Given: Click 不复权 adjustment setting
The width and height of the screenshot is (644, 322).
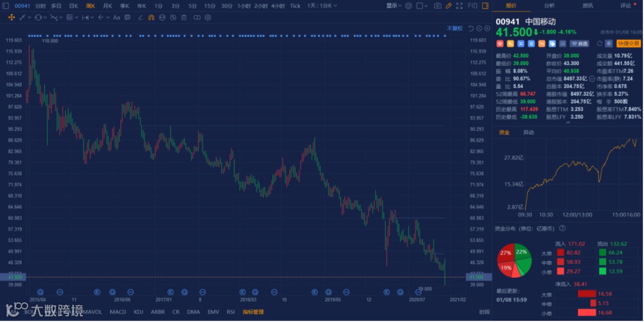Looking at the screenshot, I should click(454, 29).
